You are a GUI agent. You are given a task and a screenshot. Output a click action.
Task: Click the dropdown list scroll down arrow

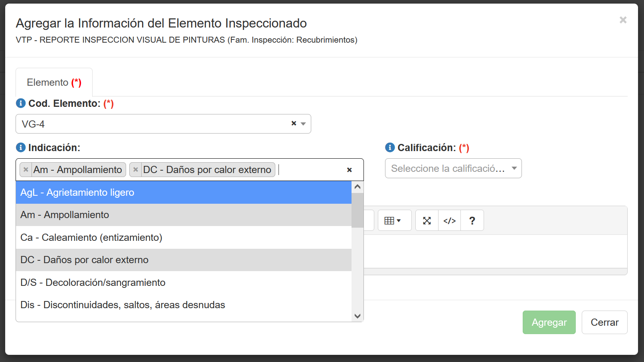click(358, 316)
